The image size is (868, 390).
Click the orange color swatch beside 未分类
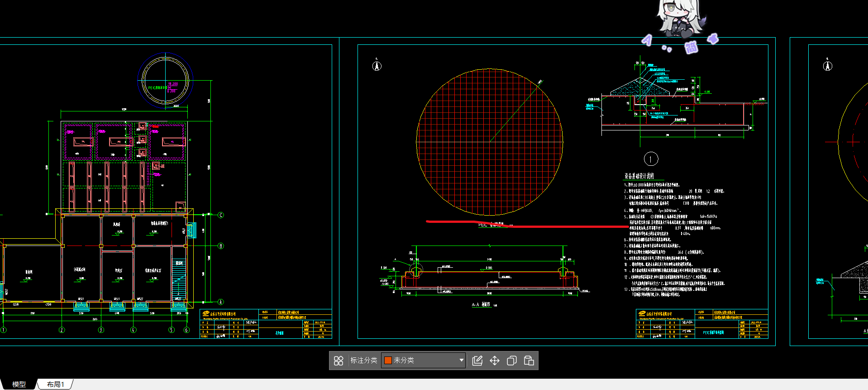[x=388, y=361]
